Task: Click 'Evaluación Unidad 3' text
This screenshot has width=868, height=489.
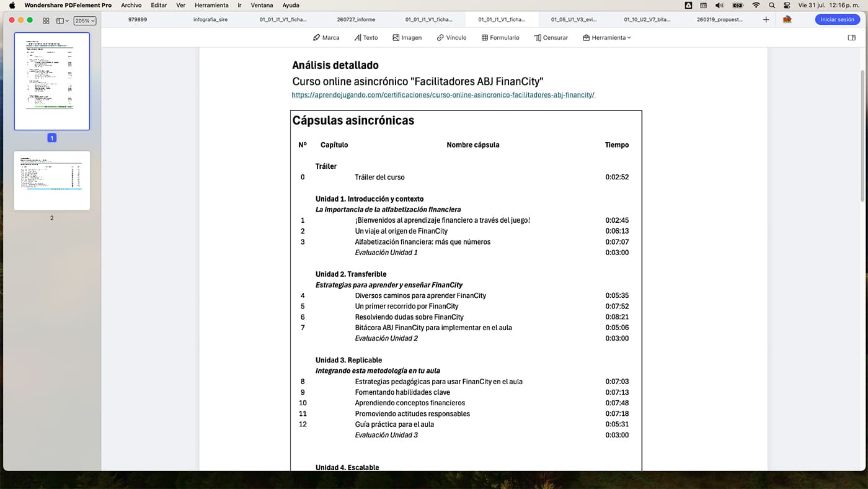Action: [386, 435]
